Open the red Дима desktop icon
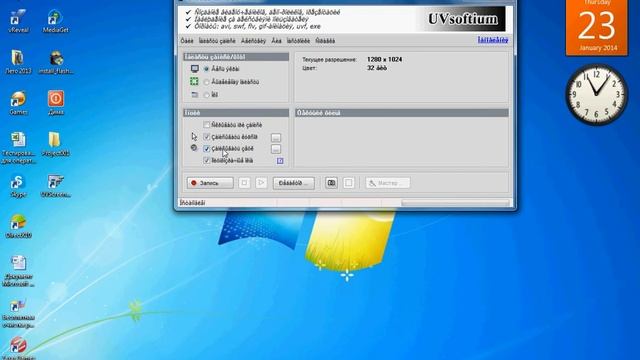640x360 pixels. (x=56, y=103)
